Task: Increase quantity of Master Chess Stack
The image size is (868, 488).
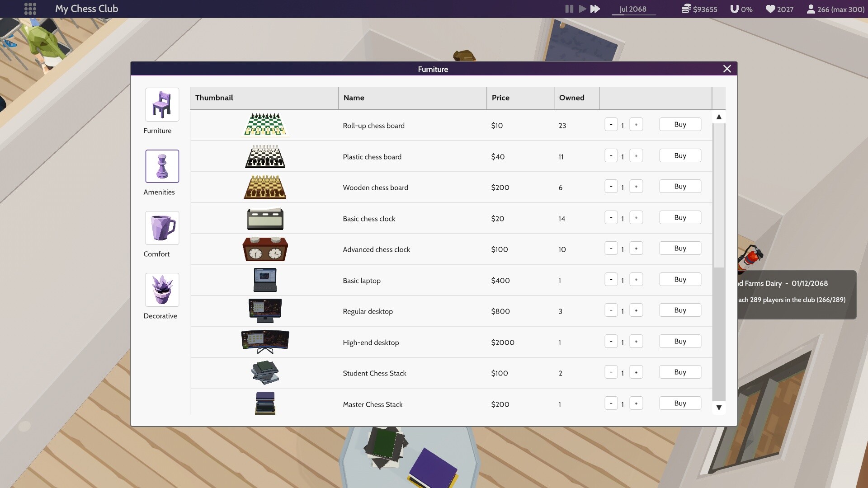Action: (637, 403)
